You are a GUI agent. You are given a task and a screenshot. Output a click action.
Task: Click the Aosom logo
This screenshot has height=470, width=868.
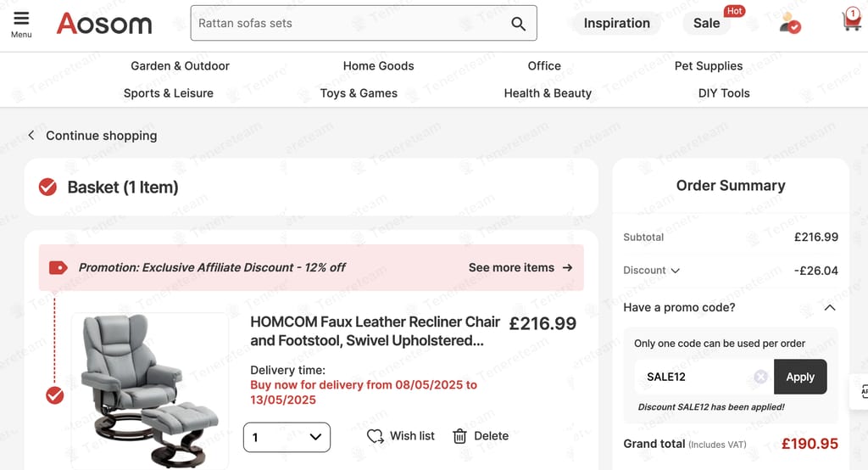(104, 23)
